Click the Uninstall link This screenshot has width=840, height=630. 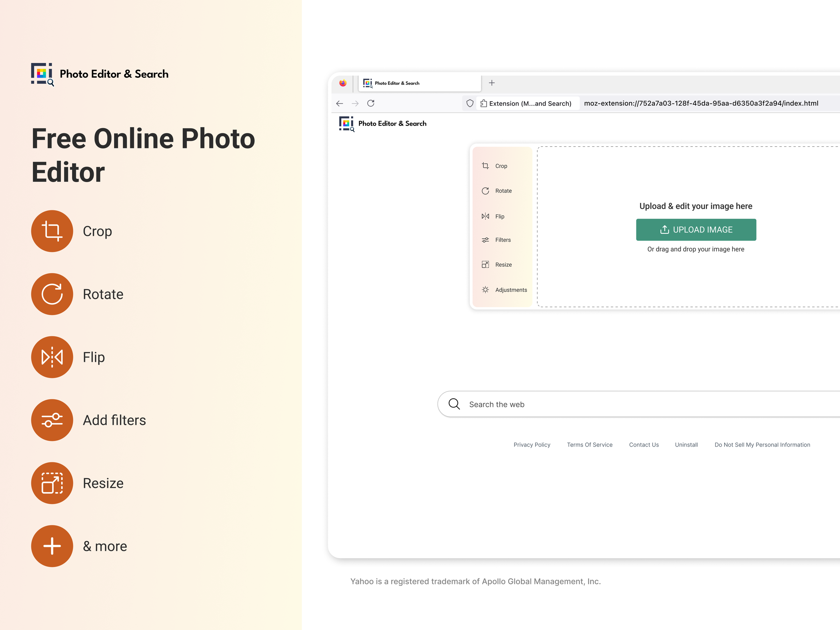coord(686,444)
